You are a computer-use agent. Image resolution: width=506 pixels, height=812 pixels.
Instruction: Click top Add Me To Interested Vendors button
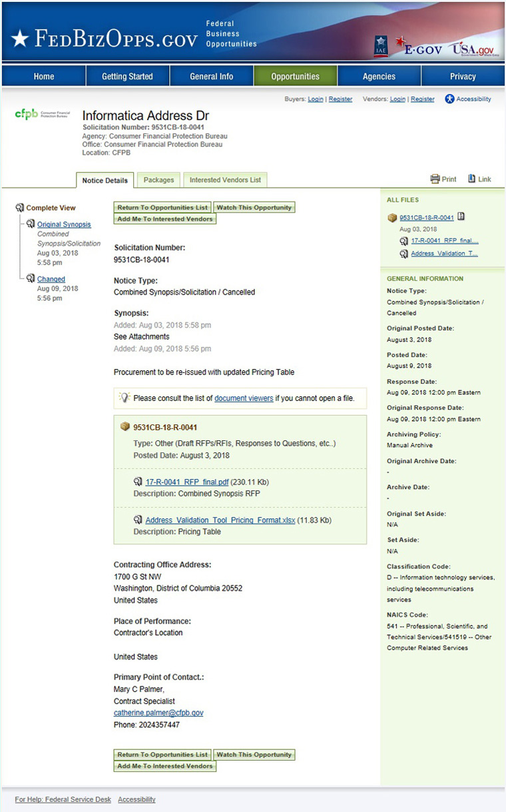[x=165, y=219]
